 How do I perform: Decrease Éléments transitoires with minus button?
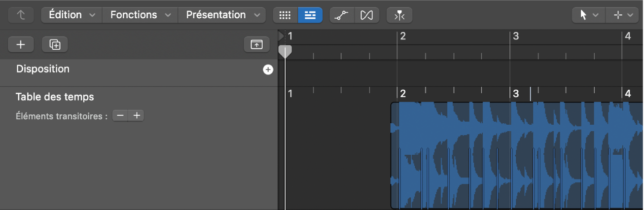click(x=120, y=116)
